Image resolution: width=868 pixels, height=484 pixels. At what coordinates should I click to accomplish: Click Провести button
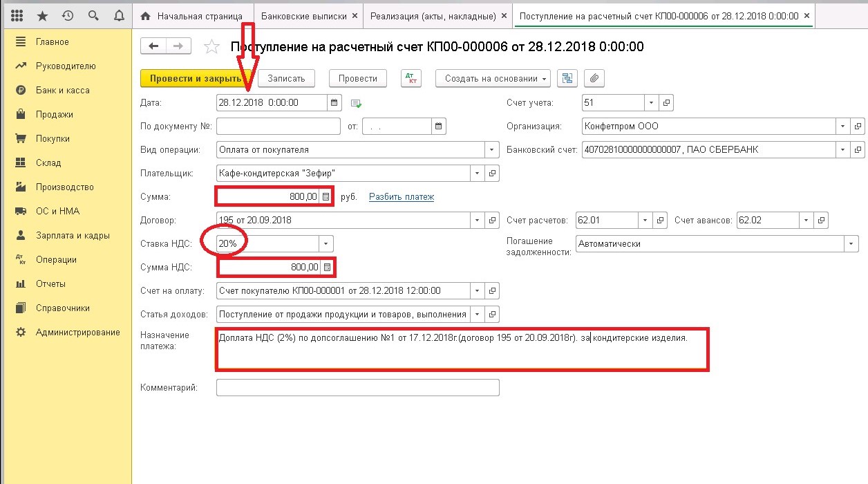pyautogui.click(x=358, y=78)
